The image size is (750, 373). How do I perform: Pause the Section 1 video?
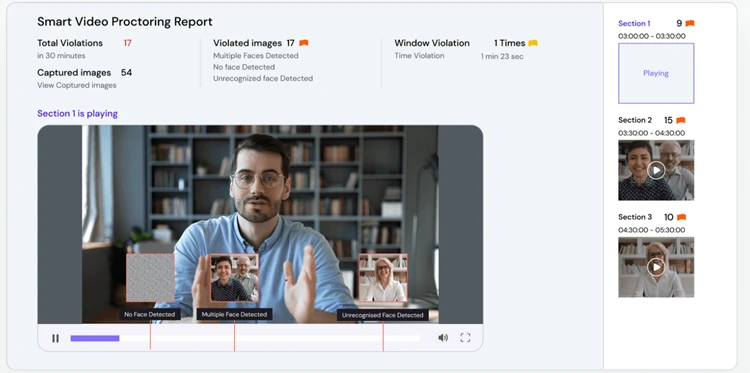(x=55, y=338)
